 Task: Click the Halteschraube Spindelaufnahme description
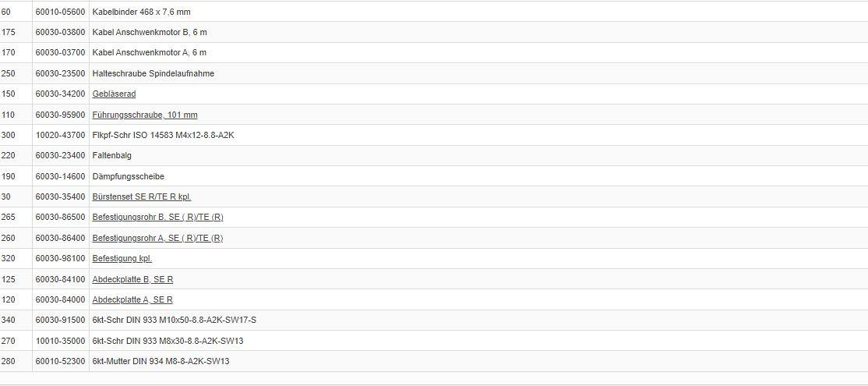[153, 73]
